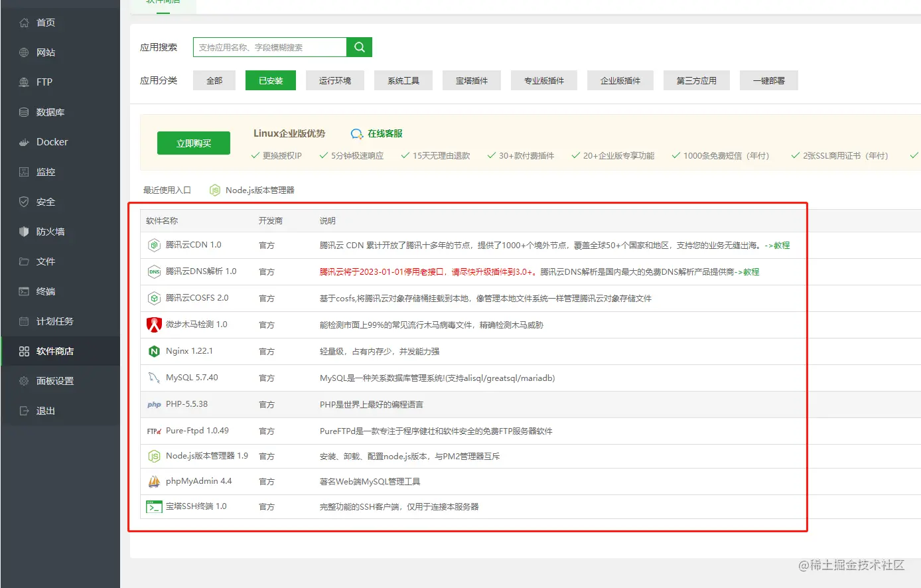921x588 pixels.
Task: Click the home icon beside 首页
Action: (x=25, y=23)
